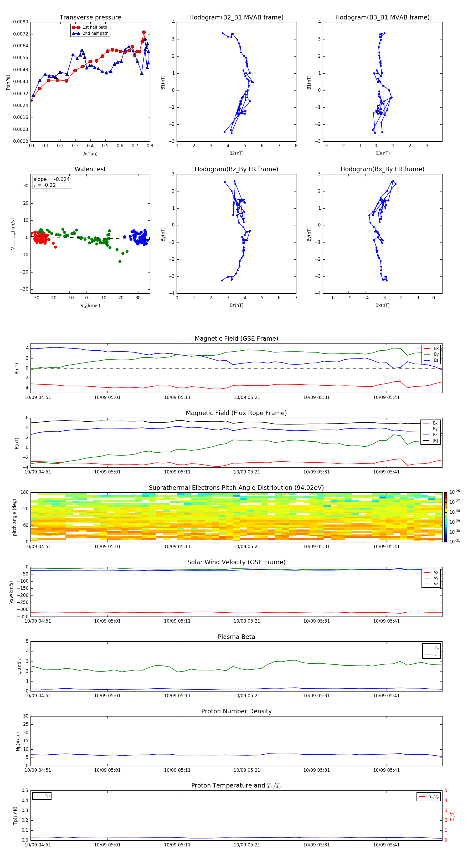Select 'Vz' in the velocity legend
The width and height of the screenshot is (473, 868).
click(431, 584)
